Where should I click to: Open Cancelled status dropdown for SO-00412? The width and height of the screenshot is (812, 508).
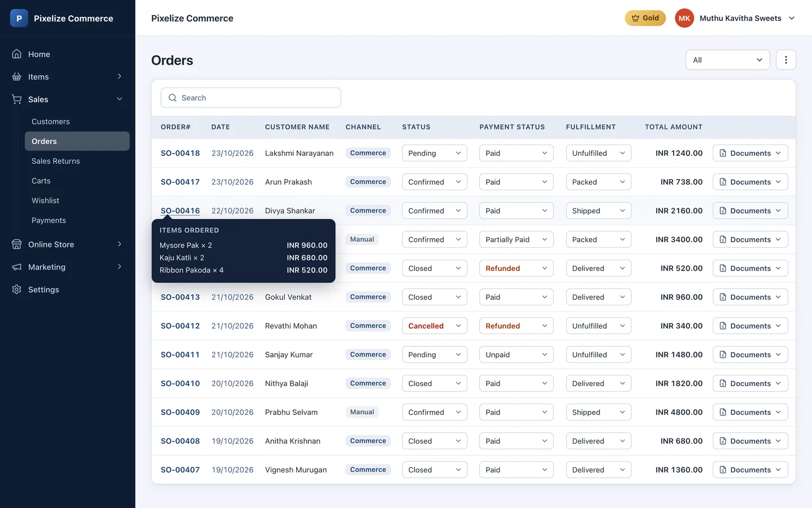[435, 326]
